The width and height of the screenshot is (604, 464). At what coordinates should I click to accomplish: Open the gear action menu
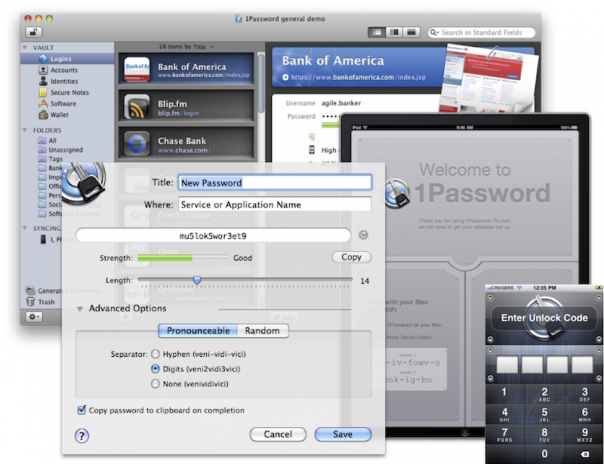click(34, 317)
